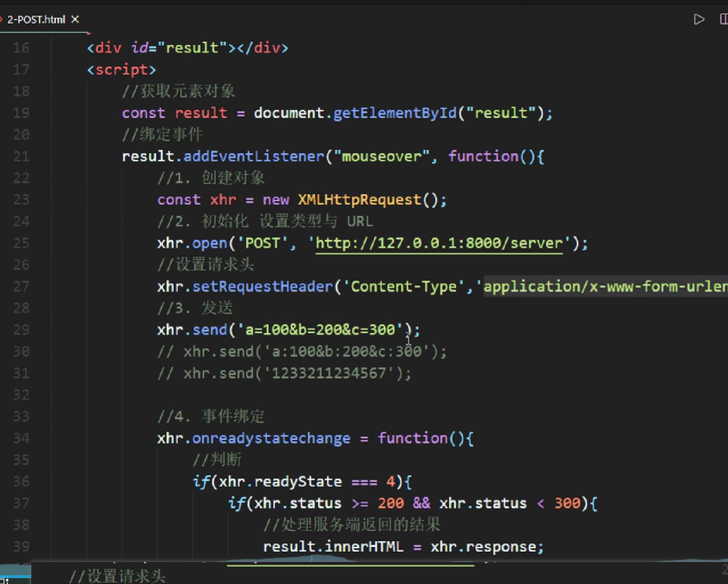Click 'onreadystatechange' property name

pos(272,438)
